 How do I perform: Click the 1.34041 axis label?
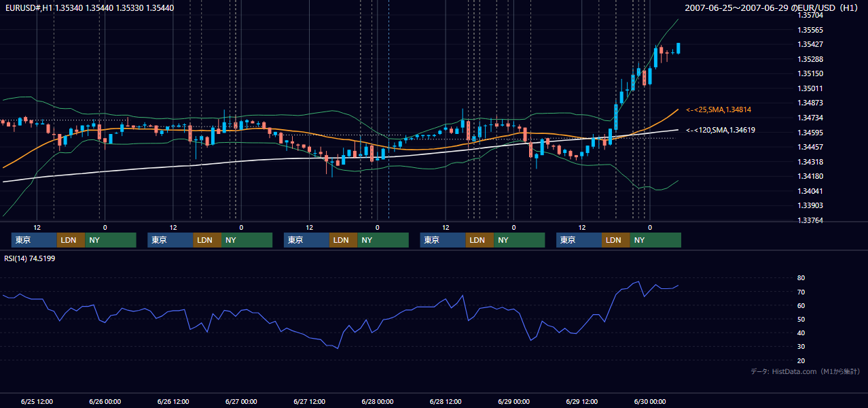tap(810, 191)
